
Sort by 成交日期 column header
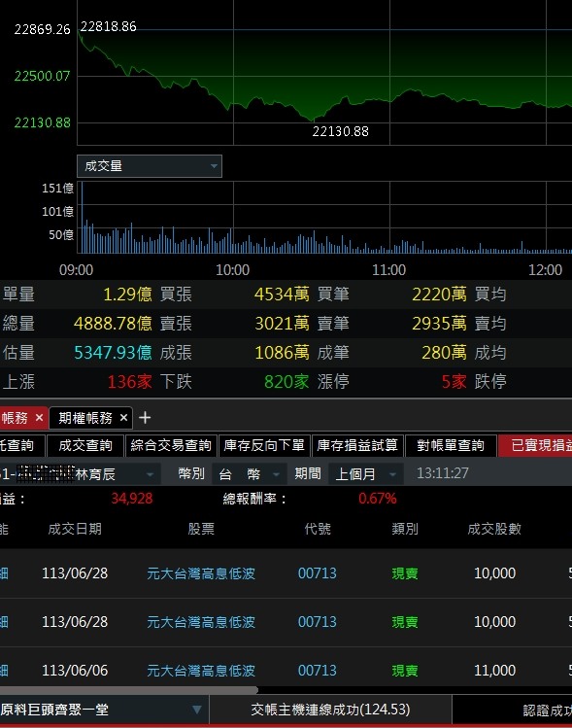coord(75,529)
